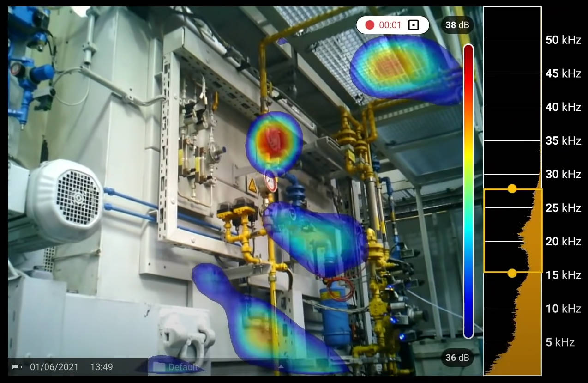Click inside the yellow selected frequency band

tap(512, 231)
